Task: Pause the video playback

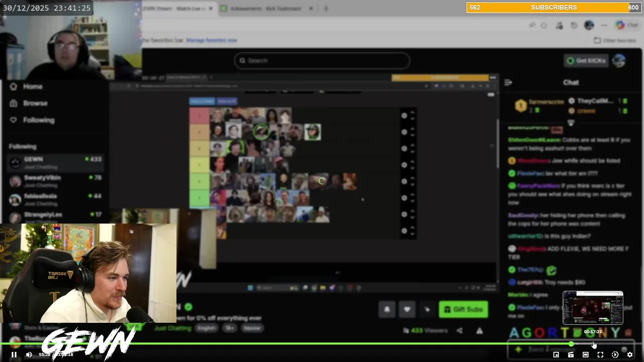Action: coord(14,354)
